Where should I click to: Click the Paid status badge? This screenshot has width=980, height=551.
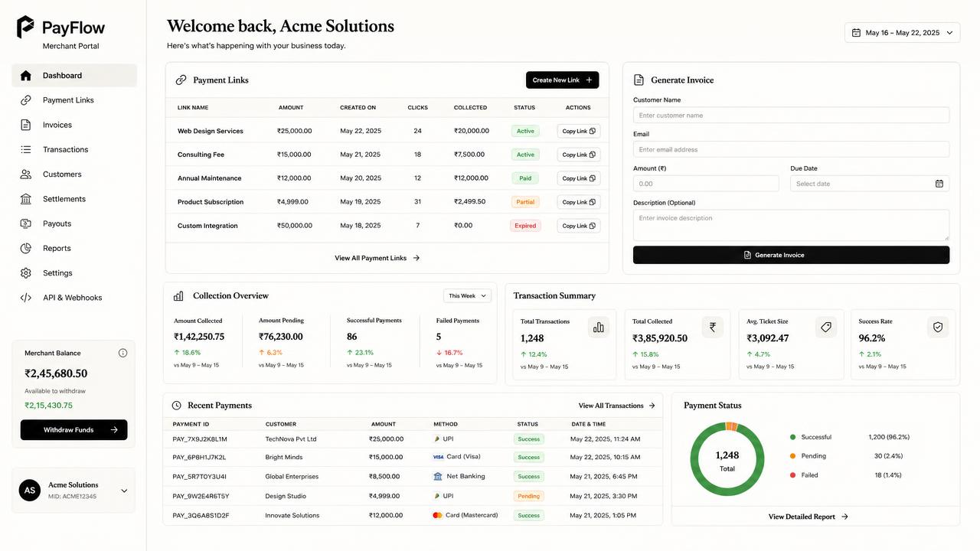tap(525, 178)
